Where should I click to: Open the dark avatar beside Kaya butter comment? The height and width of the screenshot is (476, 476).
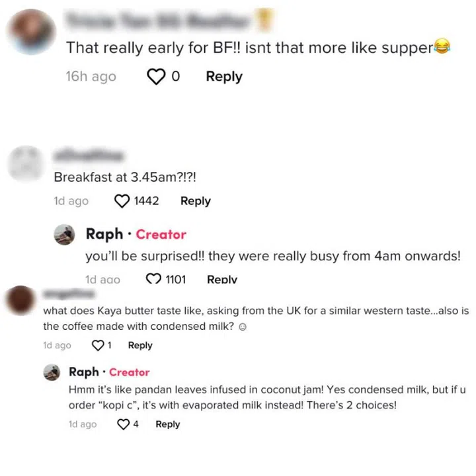click(20, 300)
